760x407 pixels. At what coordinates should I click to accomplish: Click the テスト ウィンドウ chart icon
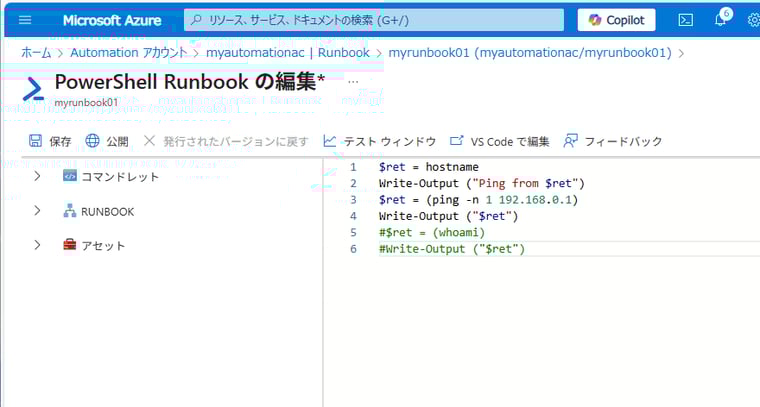[330, 141]
